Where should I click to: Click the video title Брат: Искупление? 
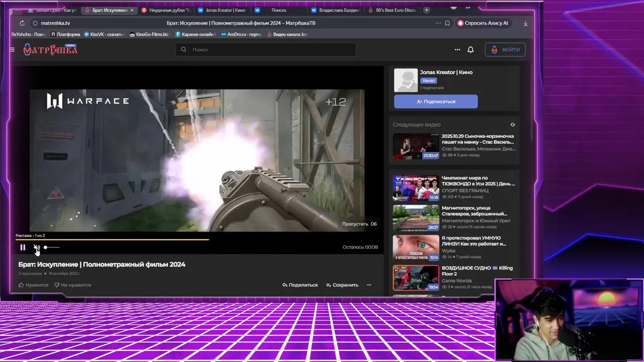[x=102, y=264]
